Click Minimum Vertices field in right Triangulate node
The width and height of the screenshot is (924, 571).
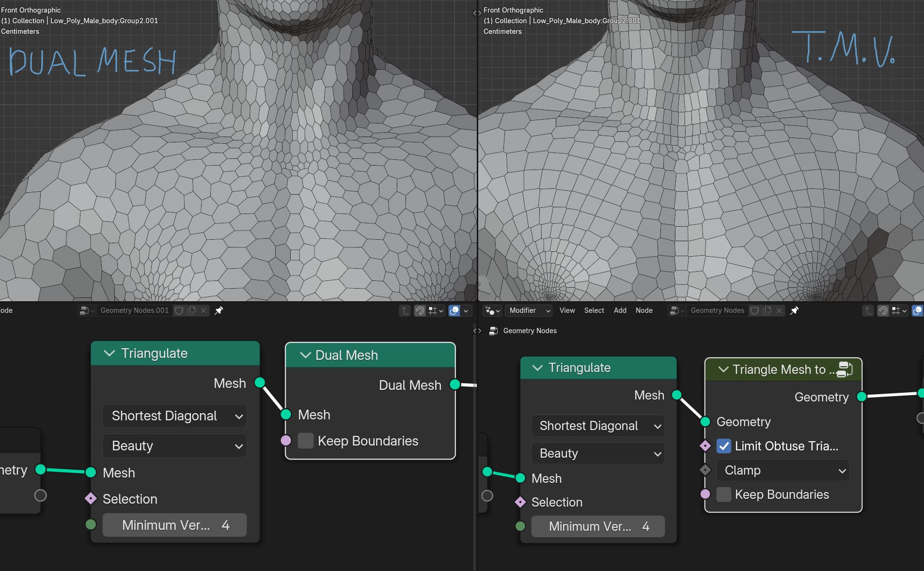598,526
